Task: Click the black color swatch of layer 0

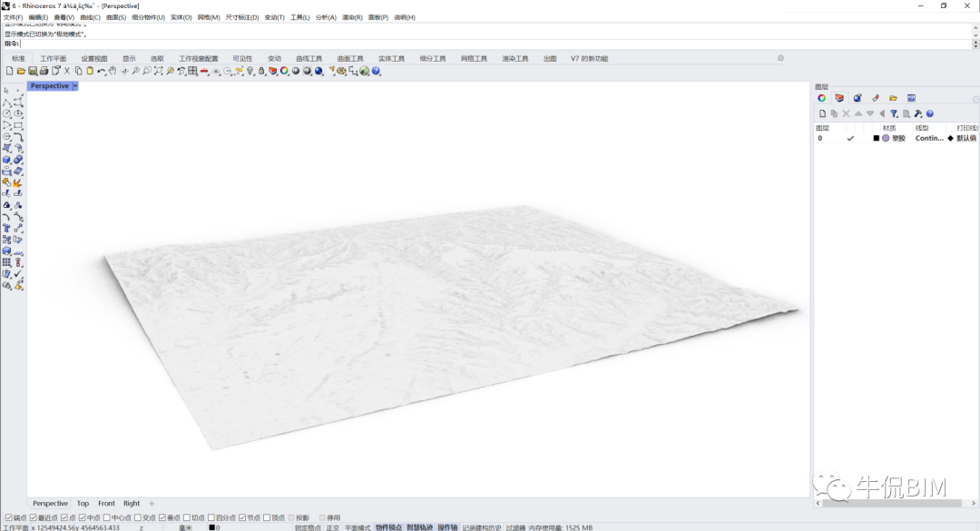Action: pyautogui.click(x=877, y=138)
